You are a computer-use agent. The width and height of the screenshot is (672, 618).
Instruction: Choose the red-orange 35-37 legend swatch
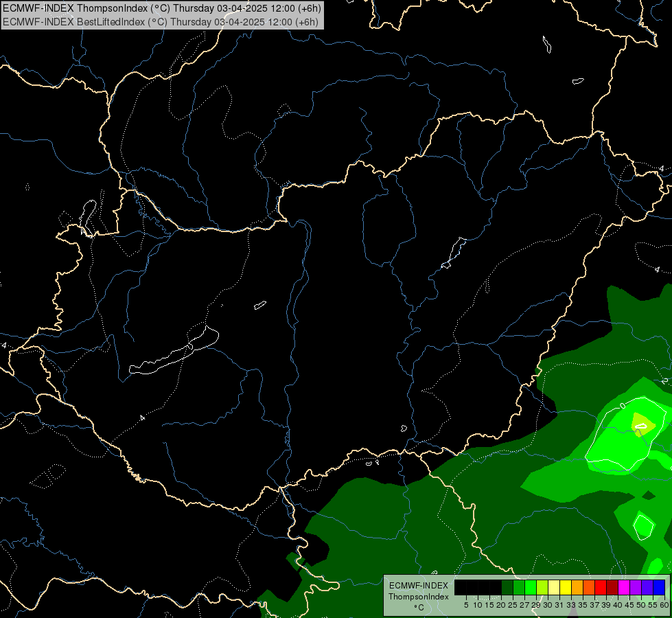[589, 587]
